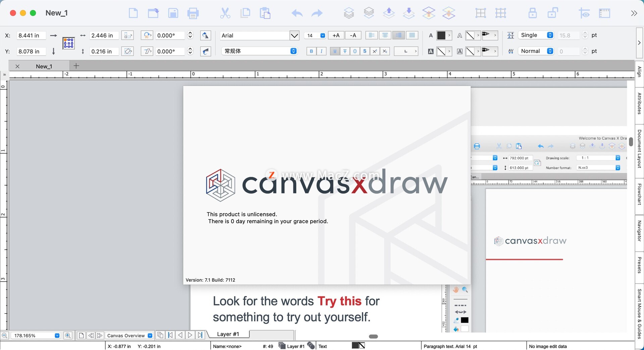The width and height of the screenshot is (644, 350).
Task: Click the 90-degree rotate icon
Action: (147, 35)
